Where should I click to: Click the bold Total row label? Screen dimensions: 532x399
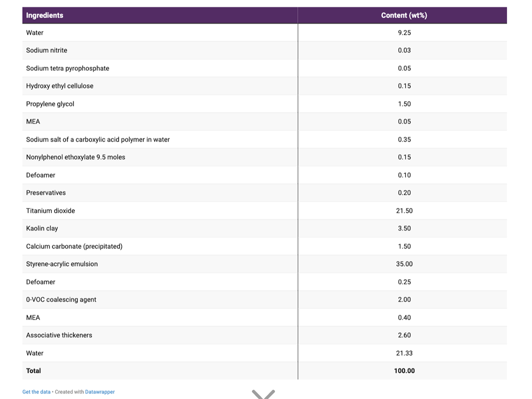[x=33, y=370]
